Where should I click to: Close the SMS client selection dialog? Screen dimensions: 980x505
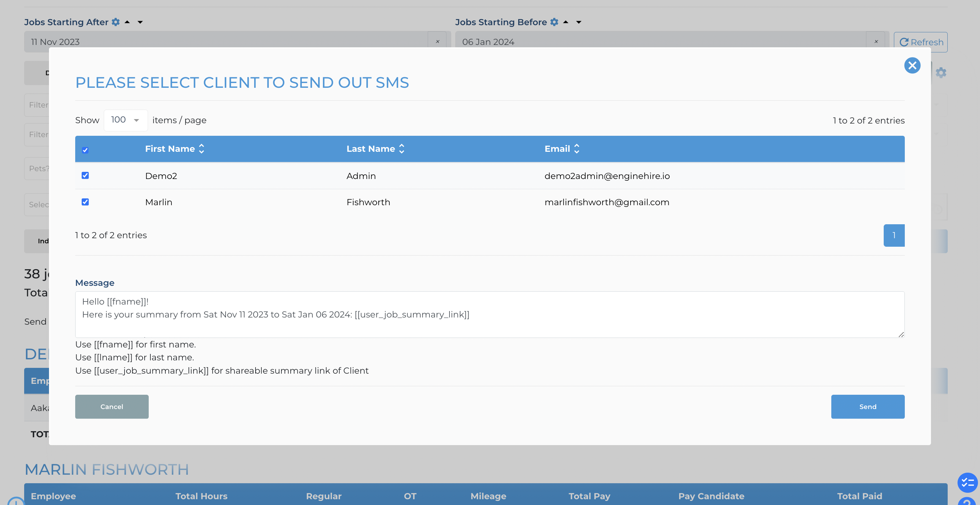[x=912, y=65]
